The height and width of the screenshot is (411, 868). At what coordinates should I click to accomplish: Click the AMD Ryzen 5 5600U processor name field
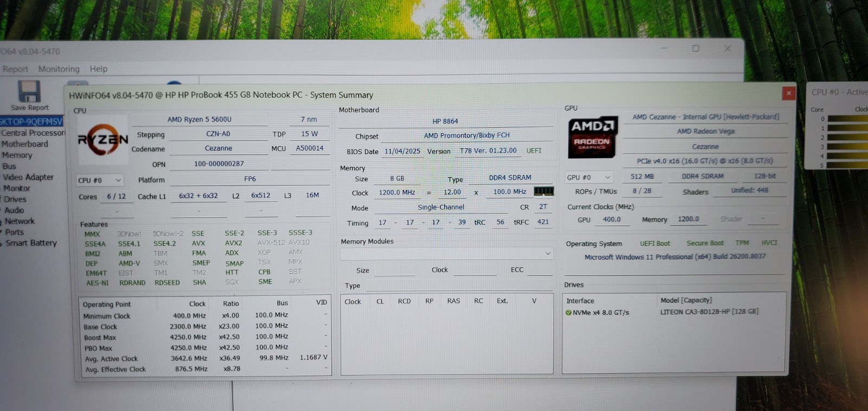click(200, 119)
